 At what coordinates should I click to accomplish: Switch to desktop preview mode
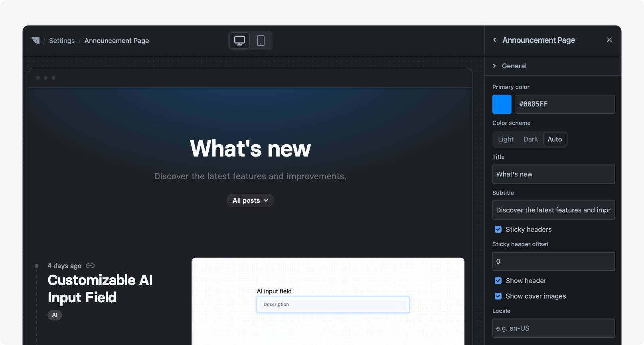(x=239, y=41)
